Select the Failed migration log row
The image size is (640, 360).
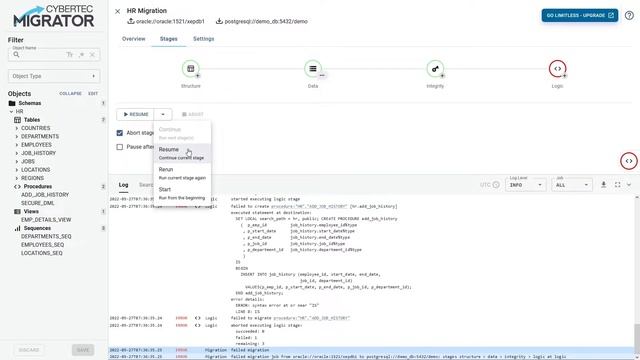[371, 350]
